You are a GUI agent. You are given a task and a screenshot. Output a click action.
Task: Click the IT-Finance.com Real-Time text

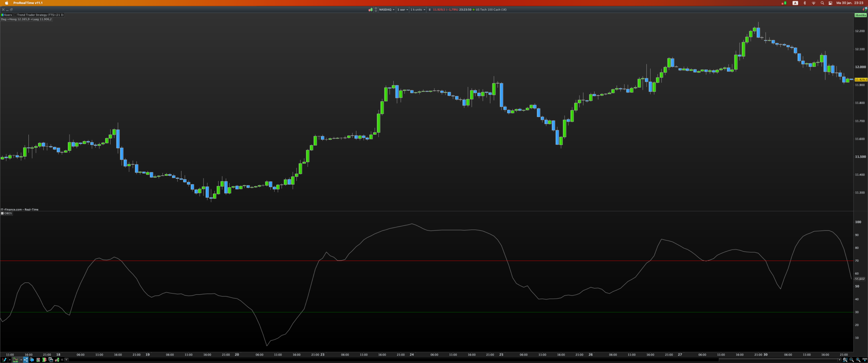(x=19, y=209)
